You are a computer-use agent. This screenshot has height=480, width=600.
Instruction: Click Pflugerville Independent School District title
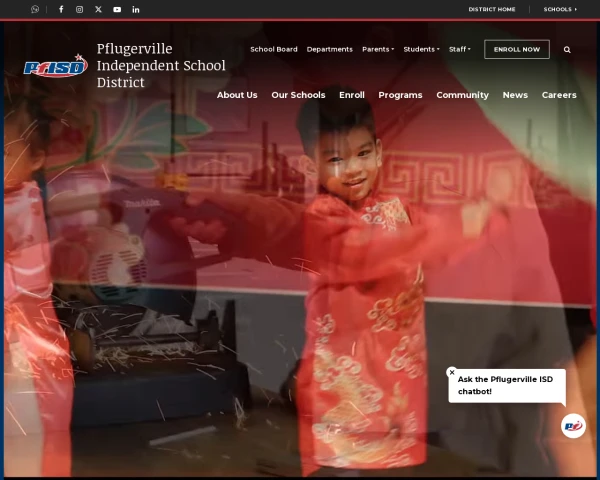coord(161,65)
